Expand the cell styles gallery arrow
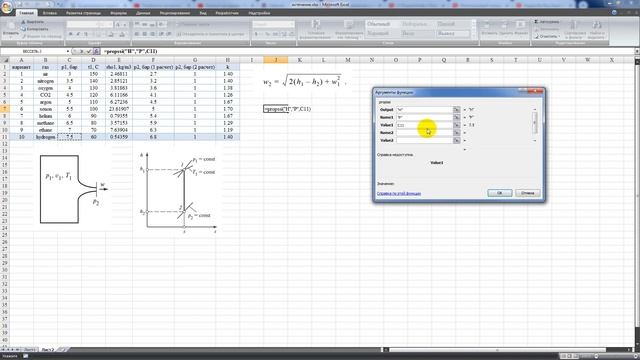The image size is (640, 360). (x=473, y=36)
